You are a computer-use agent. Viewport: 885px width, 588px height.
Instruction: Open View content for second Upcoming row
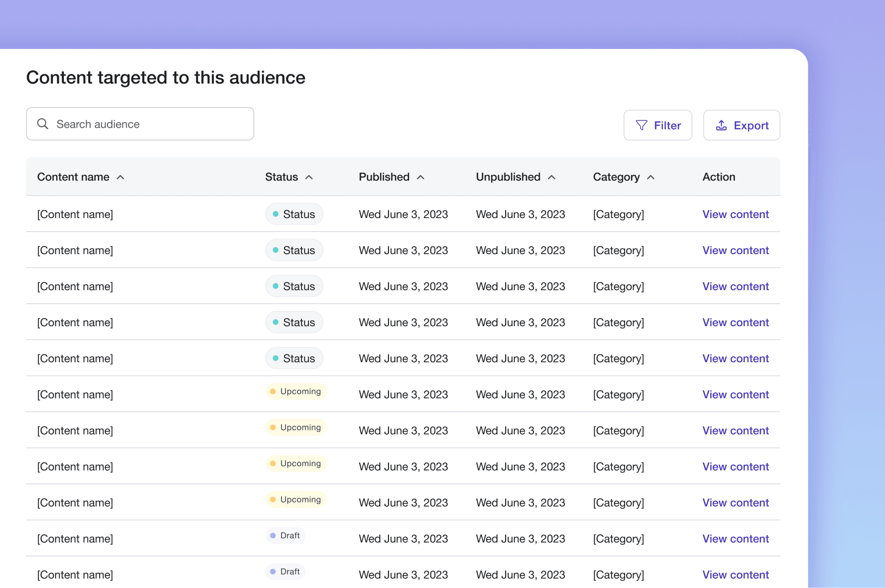pyautogui.click(x=735, y=430)
